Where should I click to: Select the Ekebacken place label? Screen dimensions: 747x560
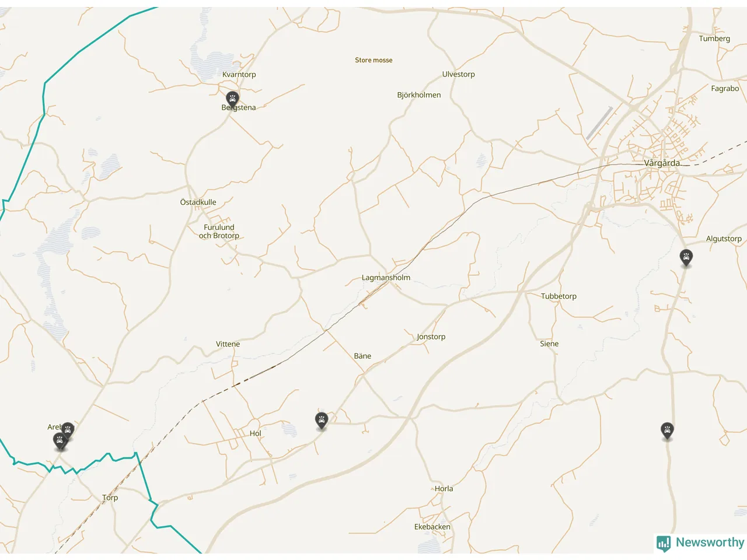[x=432, y=527]
